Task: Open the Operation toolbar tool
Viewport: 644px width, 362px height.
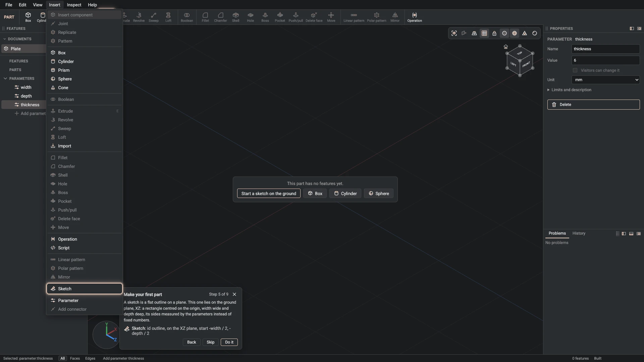Action: click(415, 17)
